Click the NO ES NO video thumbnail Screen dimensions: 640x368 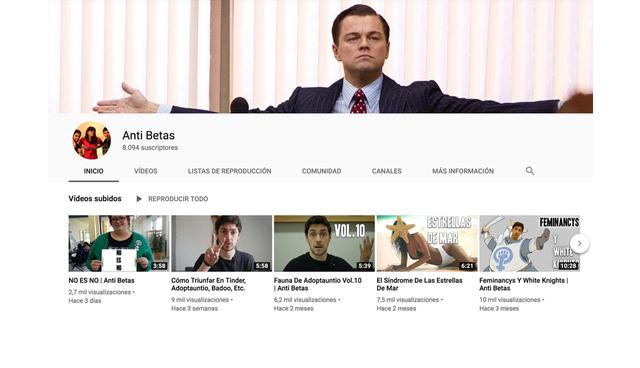119,244
